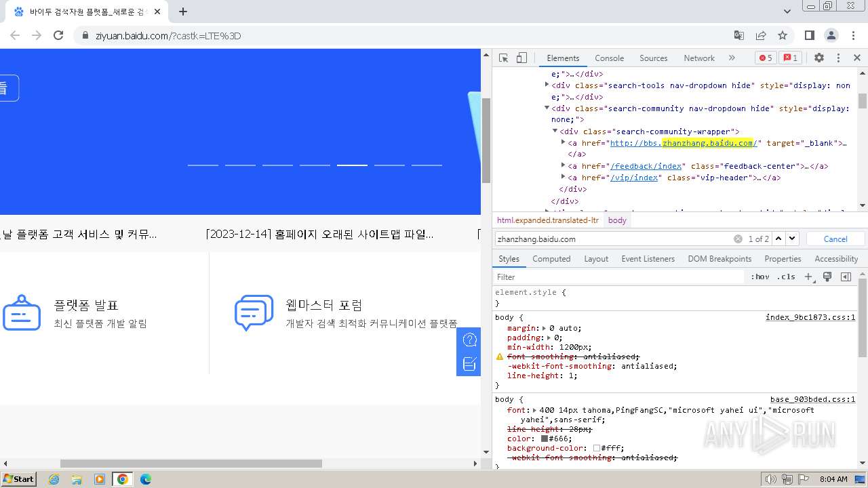
Task: Jump to next search result
Action: pos(793,239)
